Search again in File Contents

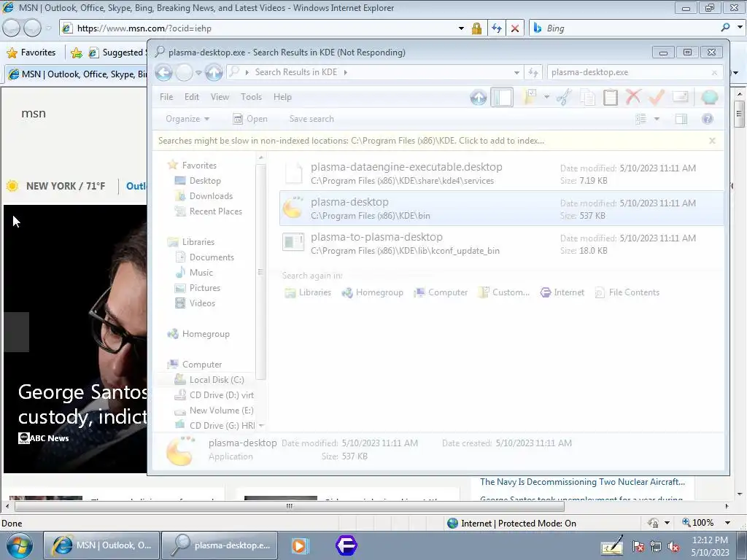627,292
